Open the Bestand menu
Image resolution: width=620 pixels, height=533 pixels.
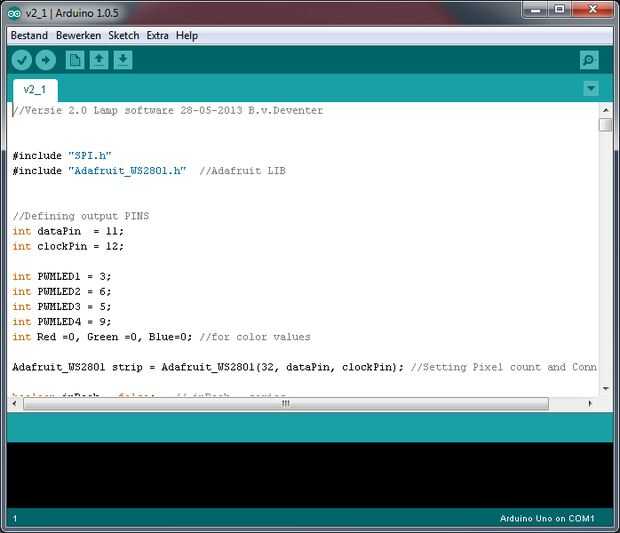click(x=29, y=36)
